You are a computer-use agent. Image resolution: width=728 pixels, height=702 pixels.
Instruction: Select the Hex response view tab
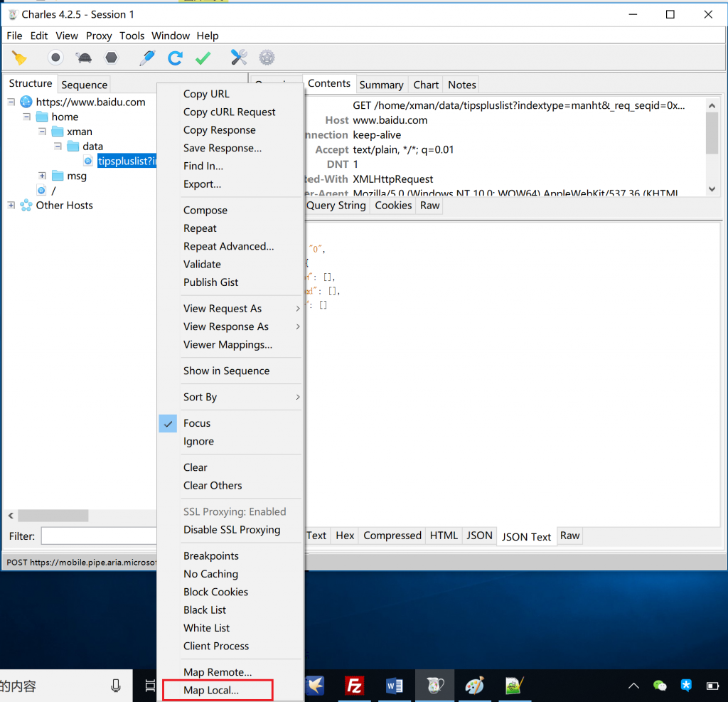(345, 536)
